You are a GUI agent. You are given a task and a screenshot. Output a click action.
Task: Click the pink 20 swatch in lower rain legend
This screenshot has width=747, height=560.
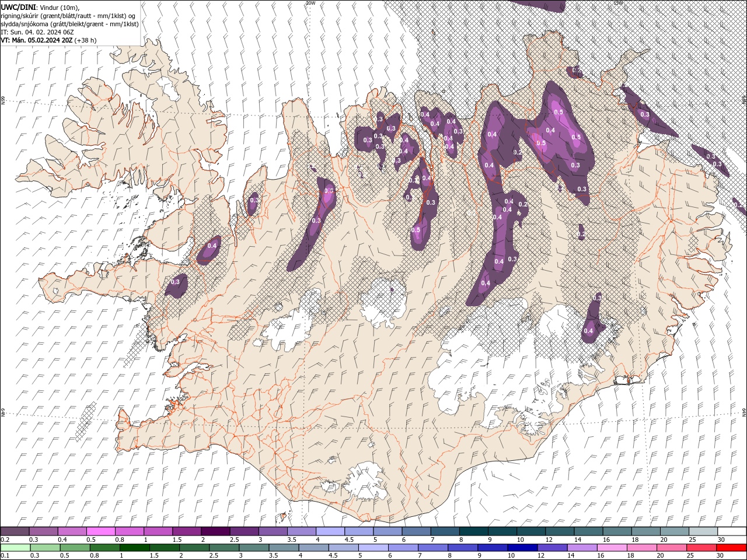tap(672, 547)
